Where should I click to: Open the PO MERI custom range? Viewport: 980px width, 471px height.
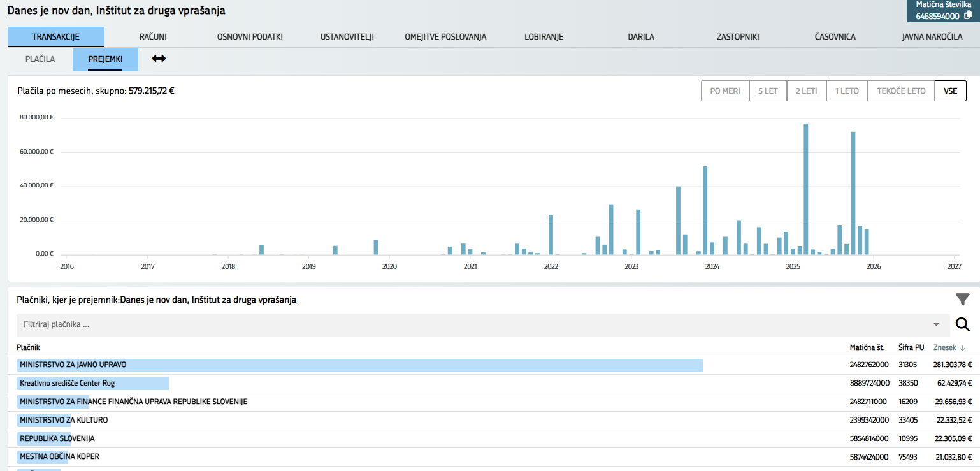pos(725,91)
